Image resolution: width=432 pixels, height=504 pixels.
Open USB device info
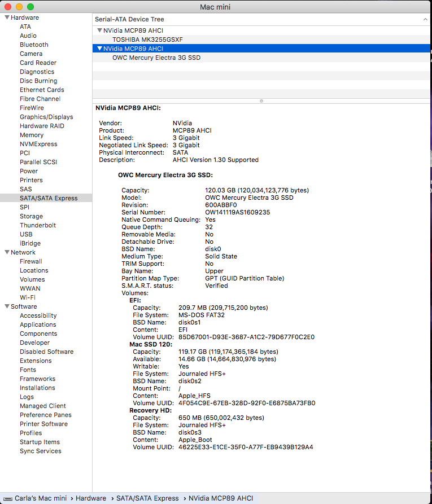click(x=26, y=234)
